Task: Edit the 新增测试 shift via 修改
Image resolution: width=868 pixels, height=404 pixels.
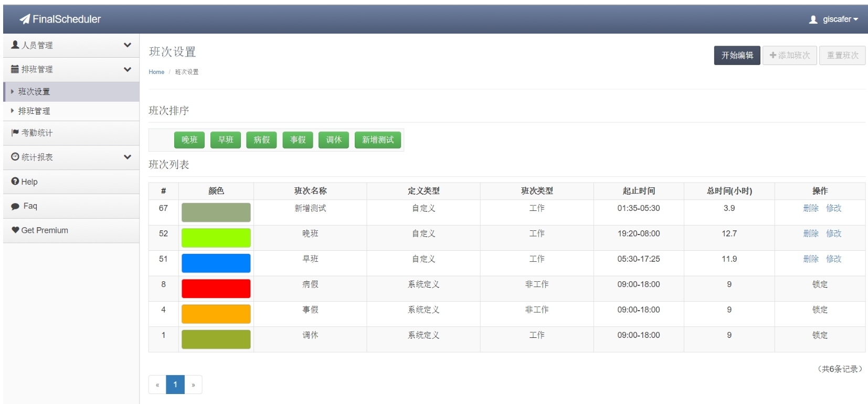Action: point(833,208)
